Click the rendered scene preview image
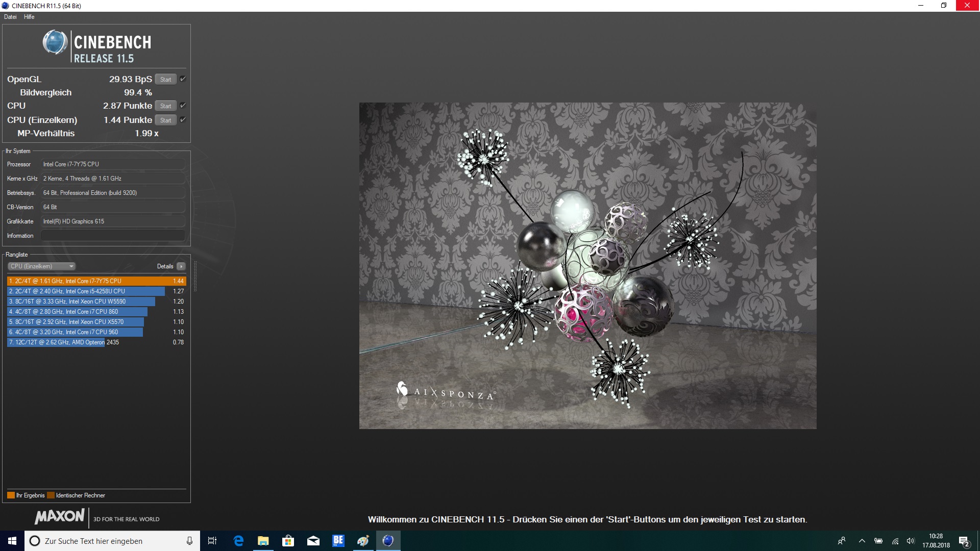This screenshot has width=980, height=551. click(587, 266)
